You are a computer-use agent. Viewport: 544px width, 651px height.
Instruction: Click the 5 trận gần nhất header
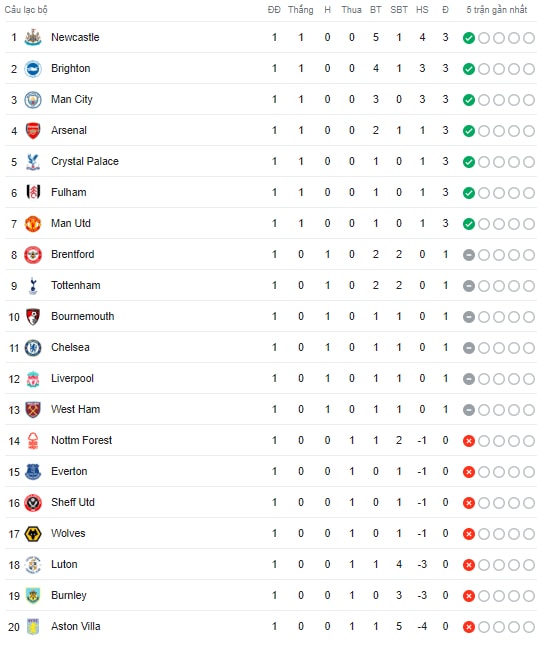coord(497,10)
